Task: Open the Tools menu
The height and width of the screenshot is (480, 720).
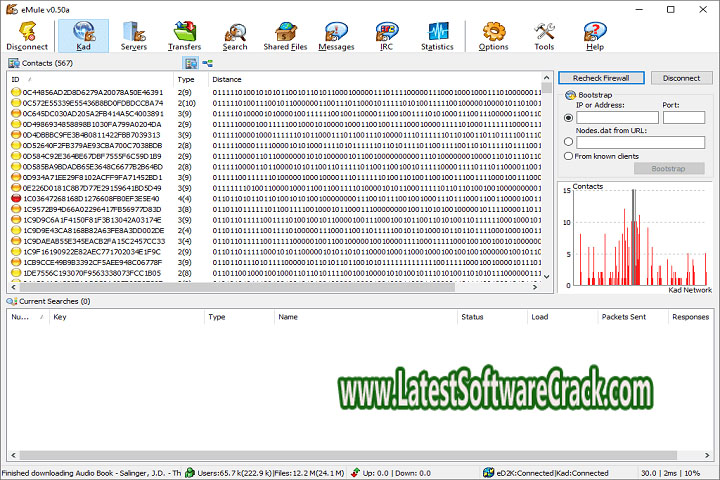Action: click(x=544, y=36)
